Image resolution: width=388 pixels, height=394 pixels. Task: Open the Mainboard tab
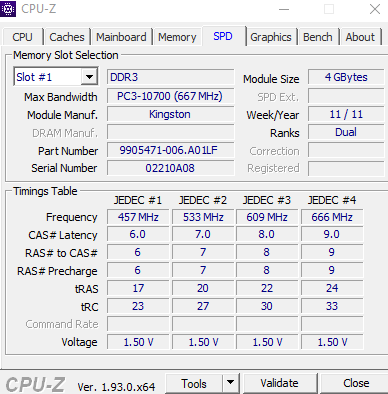point(121,37)
